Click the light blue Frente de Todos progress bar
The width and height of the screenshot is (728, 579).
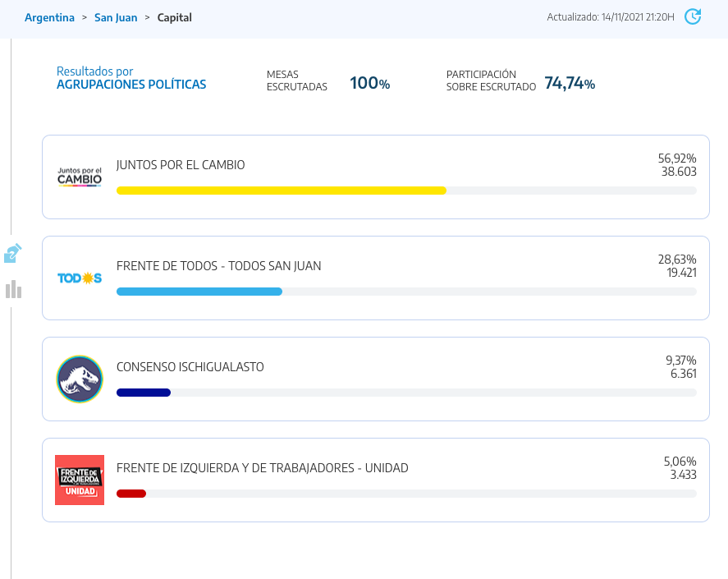coord(199,292)
